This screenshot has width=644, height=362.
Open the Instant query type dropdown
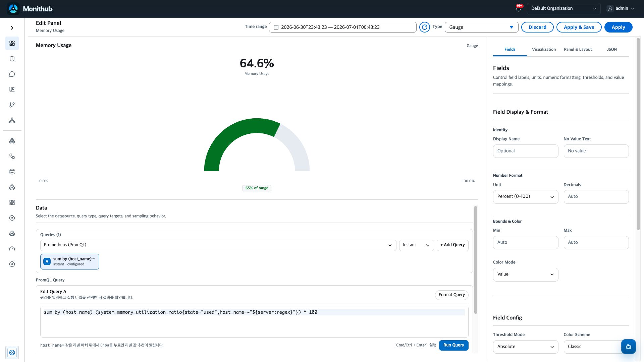(416, 245)
